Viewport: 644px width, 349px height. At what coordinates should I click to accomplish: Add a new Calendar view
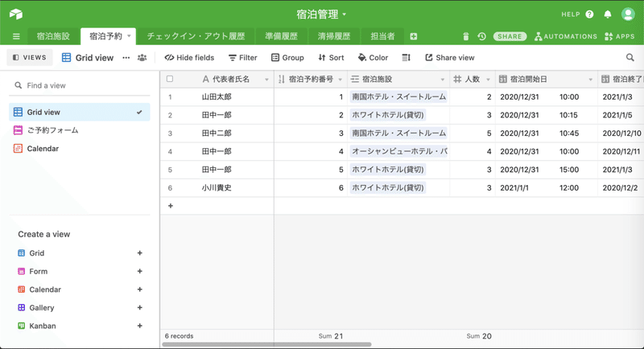[139, 289]
